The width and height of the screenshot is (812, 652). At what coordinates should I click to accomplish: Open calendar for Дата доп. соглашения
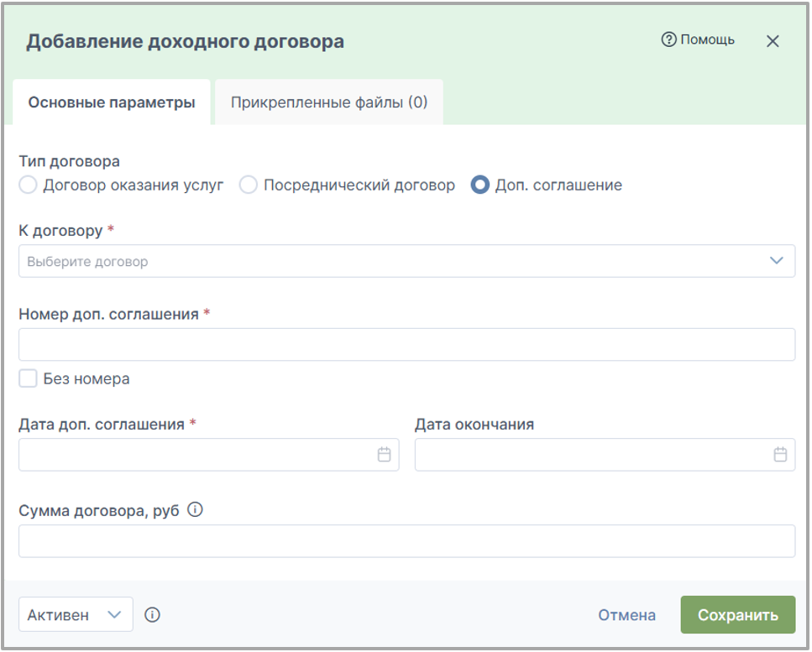pyautogui.click(x=384, y=454)
